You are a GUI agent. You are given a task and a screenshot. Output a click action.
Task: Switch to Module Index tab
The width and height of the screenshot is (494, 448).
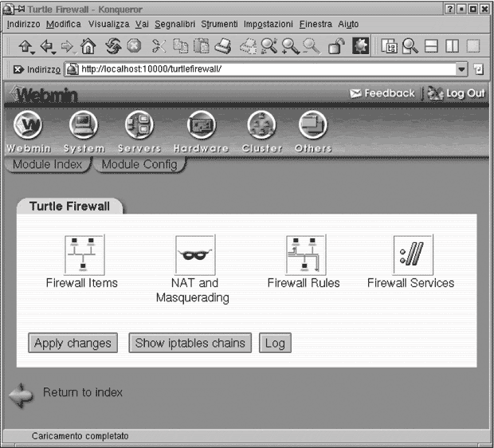pos(48,164)
